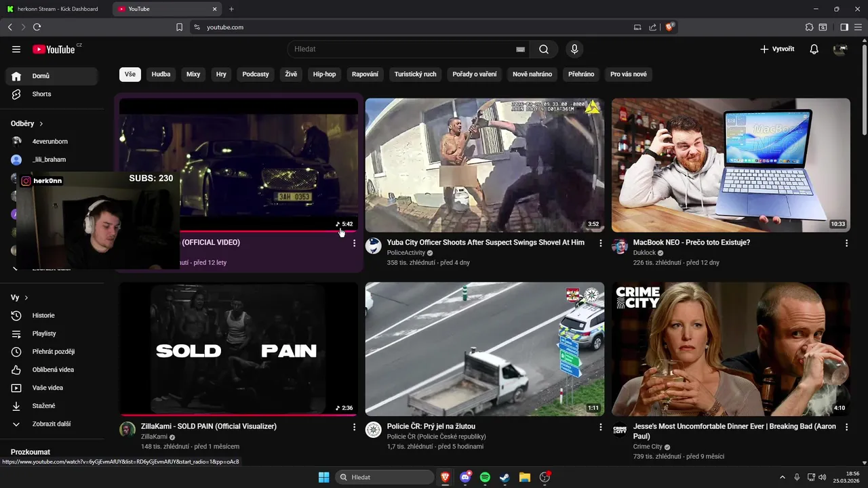Expand the Odběry section header

click(27, 123)
